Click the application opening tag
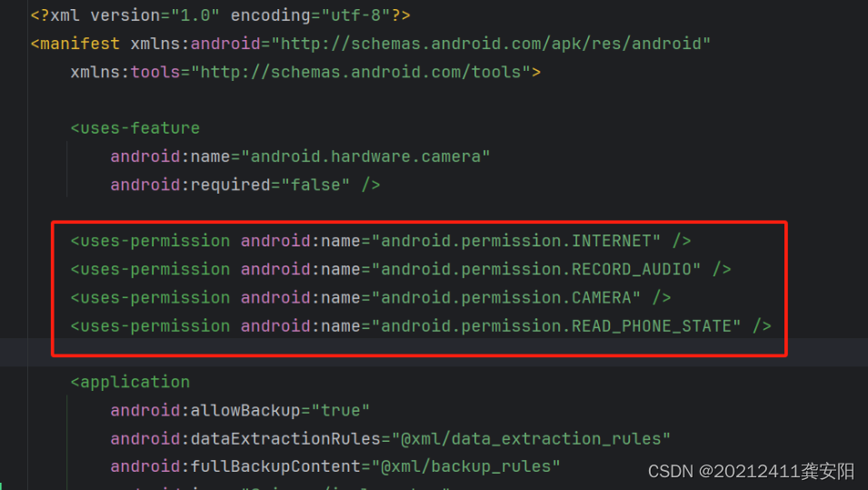The image size is (868, 490). tap(130, 382)
